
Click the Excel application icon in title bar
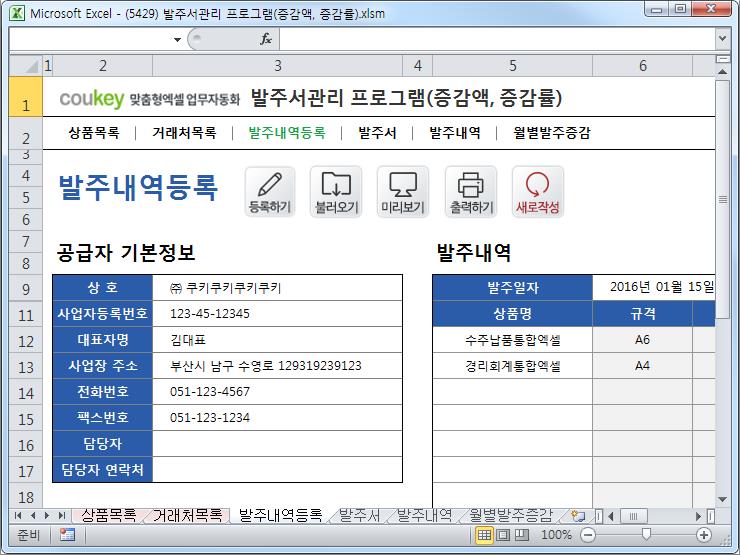click(17, 13)
